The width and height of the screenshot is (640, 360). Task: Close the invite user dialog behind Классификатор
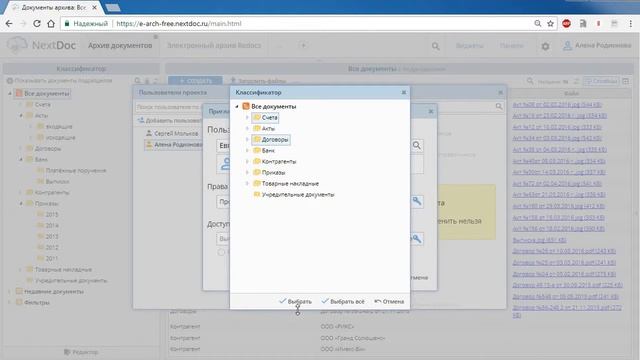431,111
